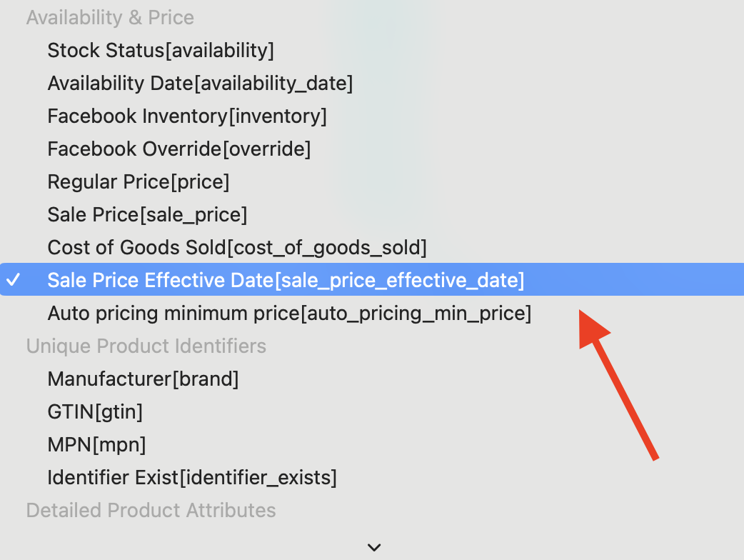Click the checkmark beside Sale Price Effective Date
This screenshot has width=744, height=560.
coord(14,279)
